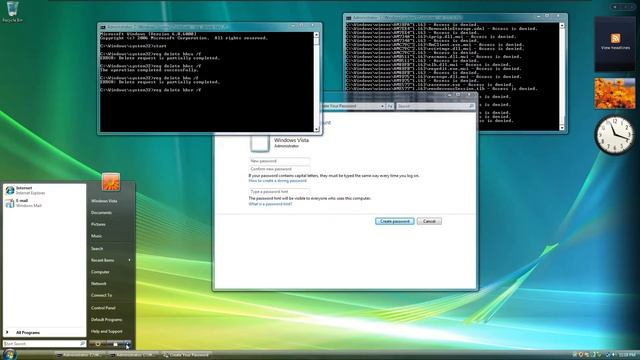Click the taskbar clock time
640x360 pixels.
627,355
